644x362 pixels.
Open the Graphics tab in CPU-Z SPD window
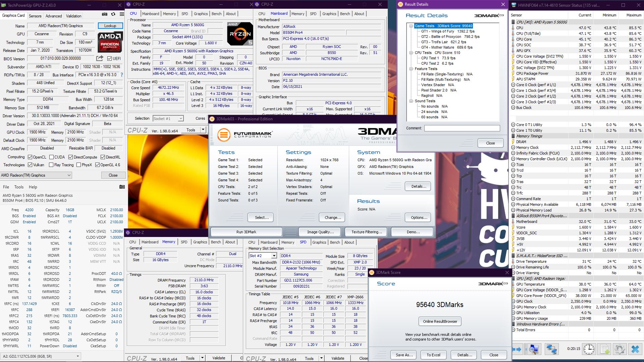pos(319,242)
